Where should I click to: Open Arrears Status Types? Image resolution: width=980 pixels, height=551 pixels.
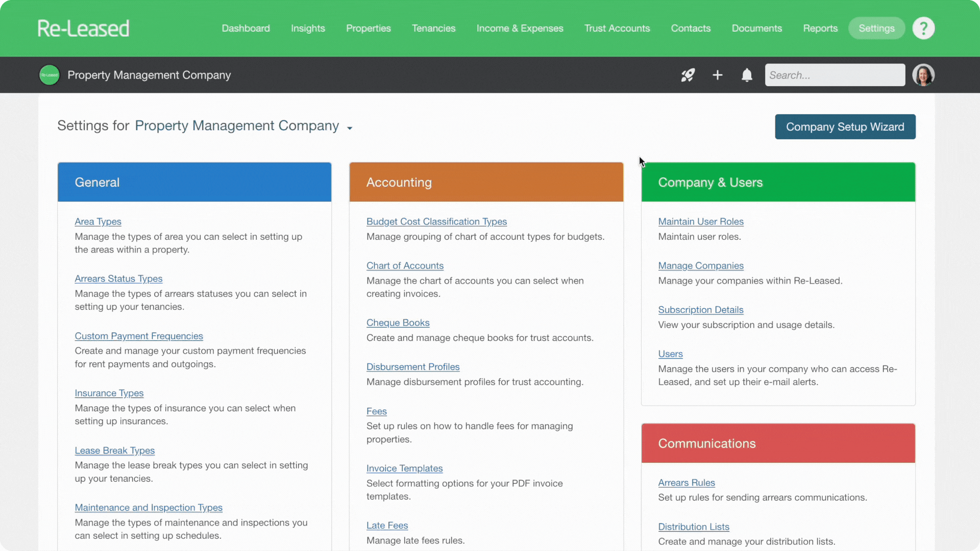point(118,279)
